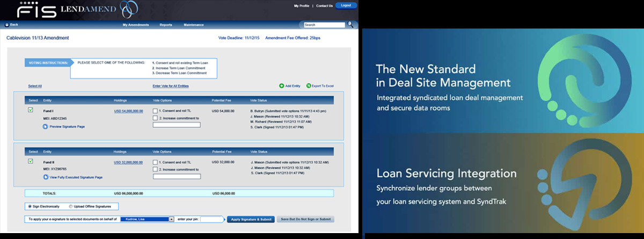
Task: Select the Upload Offline Signatures radio button
Action: 71,206
